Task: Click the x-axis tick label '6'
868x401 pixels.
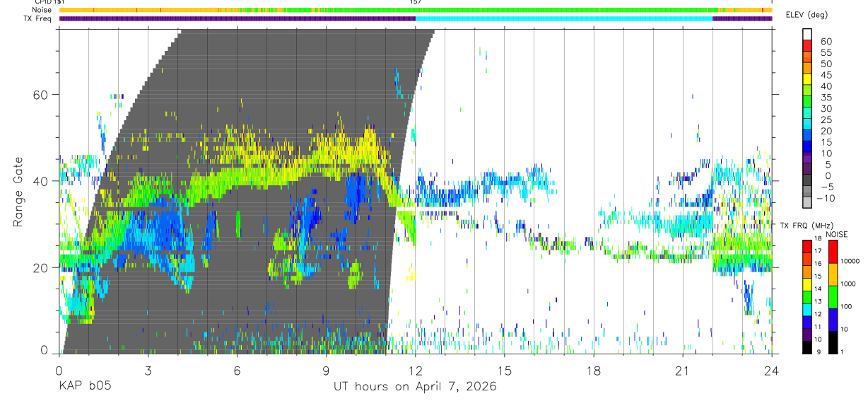Action: pyautogui.click(x=237, y=371)
